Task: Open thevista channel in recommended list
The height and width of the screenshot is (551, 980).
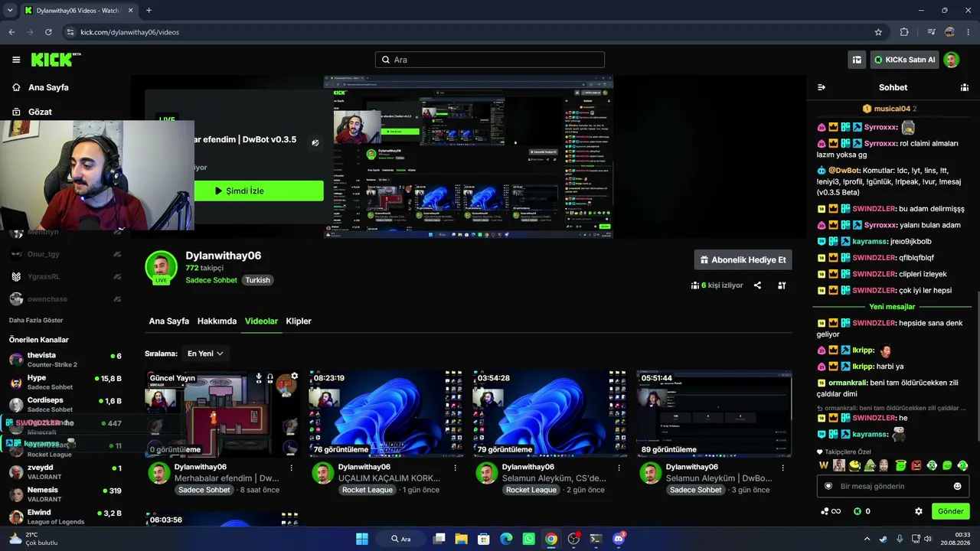Action: click(65, 360)
